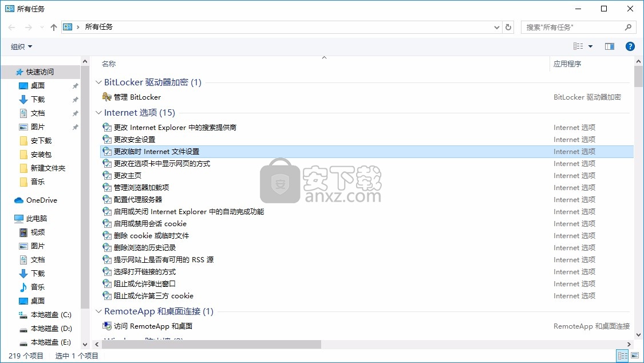
Task: Click horizontal scrollbar right arrow
Action: [629, 344]
